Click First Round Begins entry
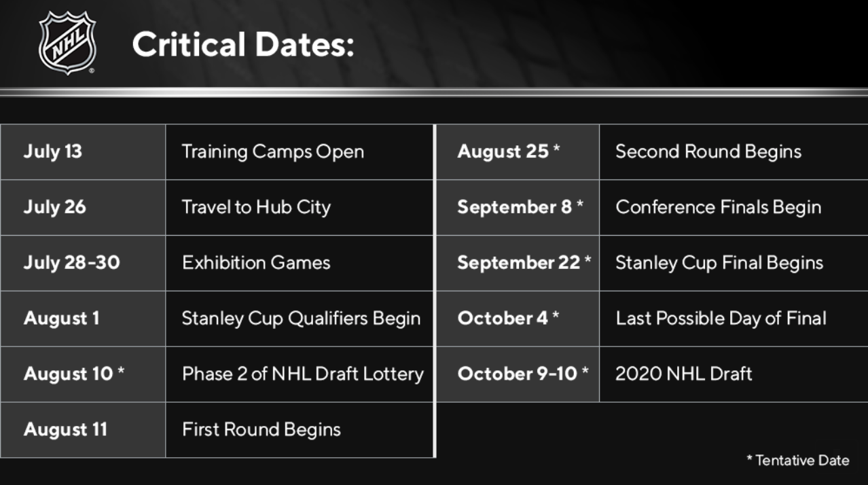Viewport: 868px width, 485px height. 261,429
